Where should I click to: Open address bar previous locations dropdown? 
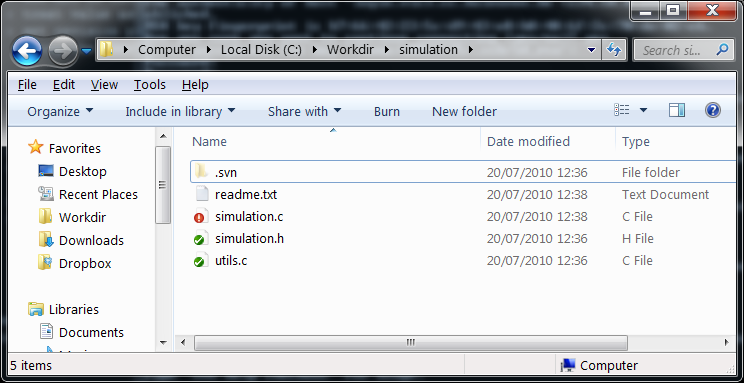click(x=591, y=50)
